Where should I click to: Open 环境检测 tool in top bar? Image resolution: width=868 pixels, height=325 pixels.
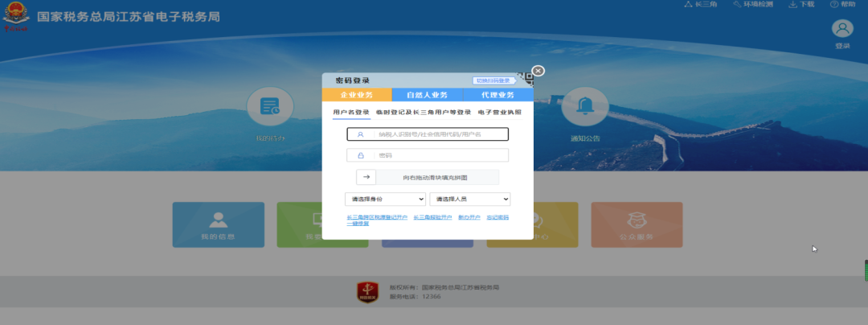(753, 5)
